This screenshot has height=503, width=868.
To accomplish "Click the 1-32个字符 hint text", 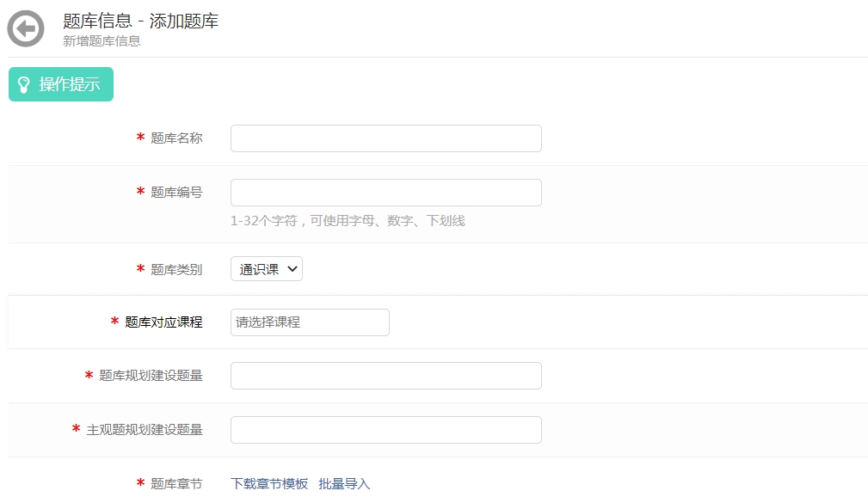I will pyautogui.click(x=348, y=221).
